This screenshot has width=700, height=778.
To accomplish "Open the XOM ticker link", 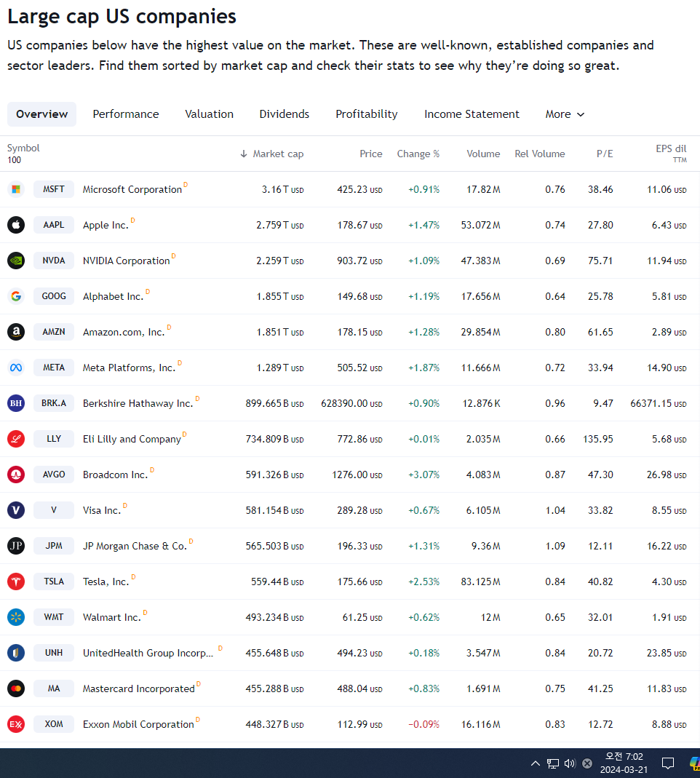I will [54, 724].
